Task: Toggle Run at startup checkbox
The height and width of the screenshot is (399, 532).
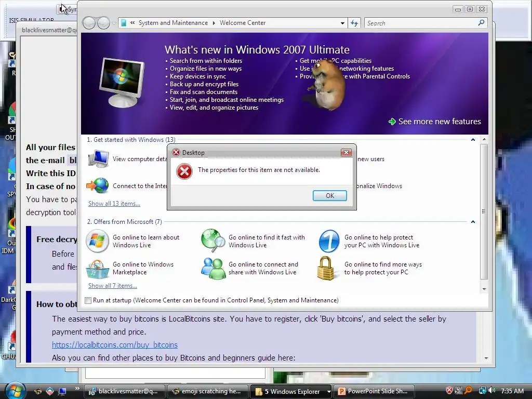Action: pos(88,300)
